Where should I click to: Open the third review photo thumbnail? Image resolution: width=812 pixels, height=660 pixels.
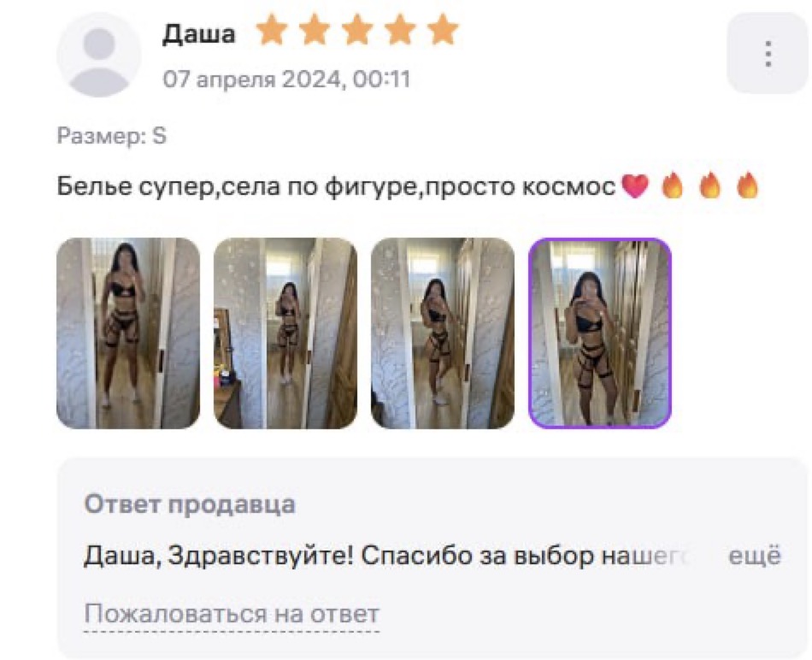tap(443, 333)
